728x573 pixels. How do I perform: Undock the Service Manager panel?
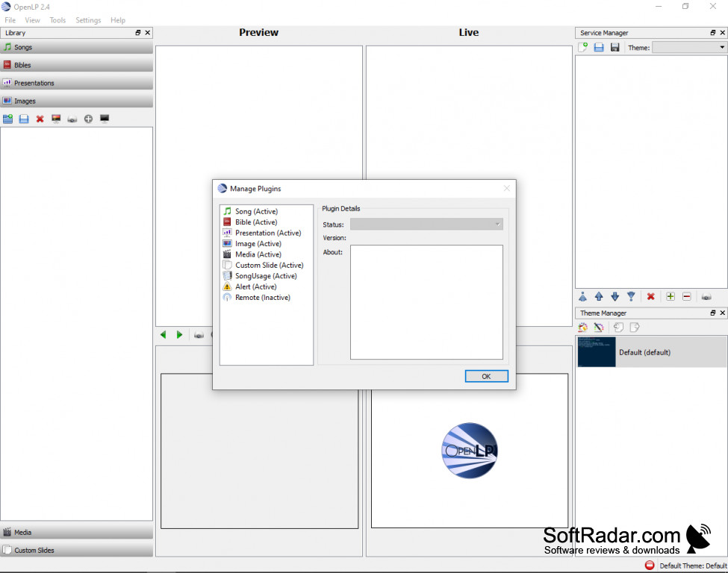pos(712,33)
